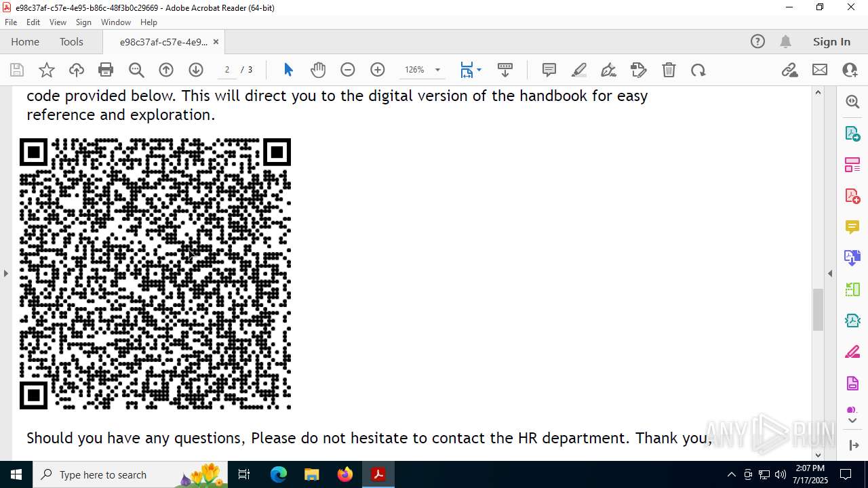The width and height of the screenshot is (868, 488).
Task: Open yellow Comment tool in sidebar
Action: click(x=852, y=227)
